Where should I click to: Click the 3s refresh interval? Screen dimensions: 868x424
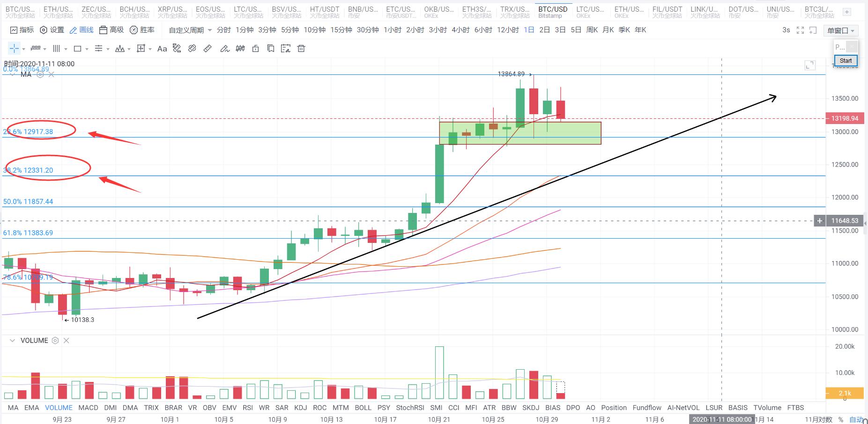786,30
